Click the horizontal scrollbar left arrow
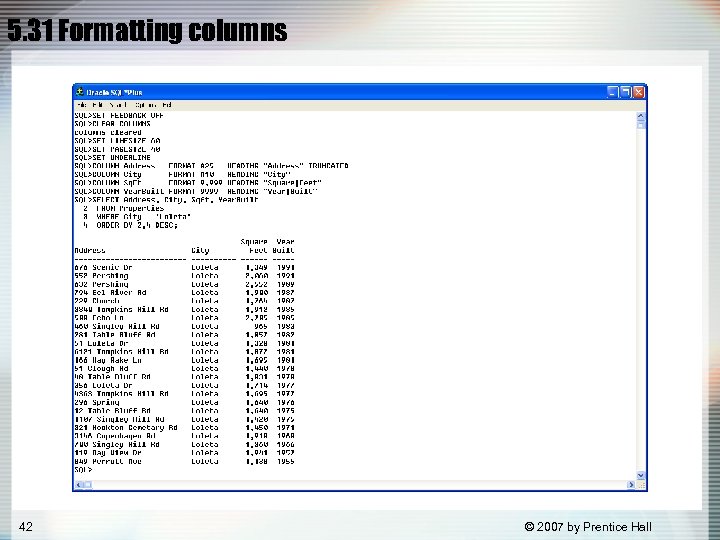This screenshot has height=540, width=720. [79, 485]
